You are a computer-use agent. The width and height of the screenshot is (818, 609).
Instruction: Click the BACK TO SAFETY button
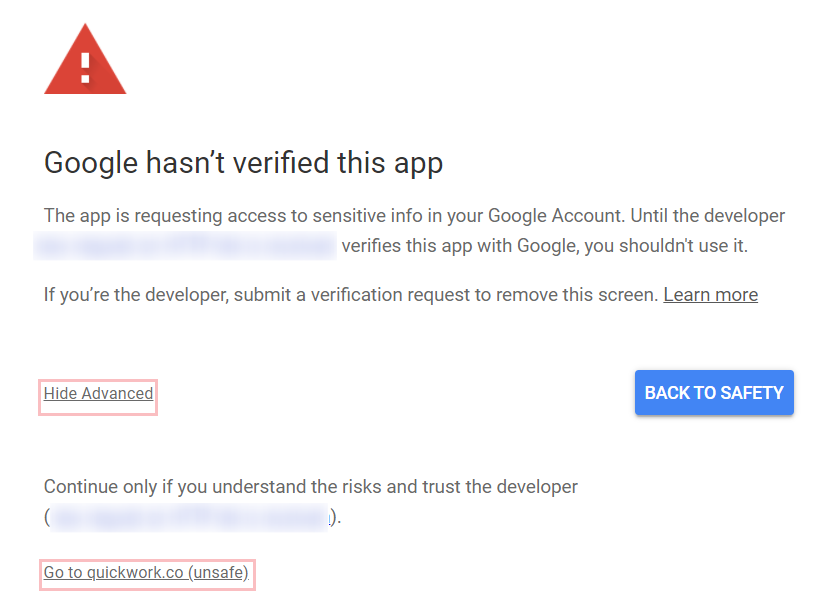pyautogui.click(x=714, y=392)
